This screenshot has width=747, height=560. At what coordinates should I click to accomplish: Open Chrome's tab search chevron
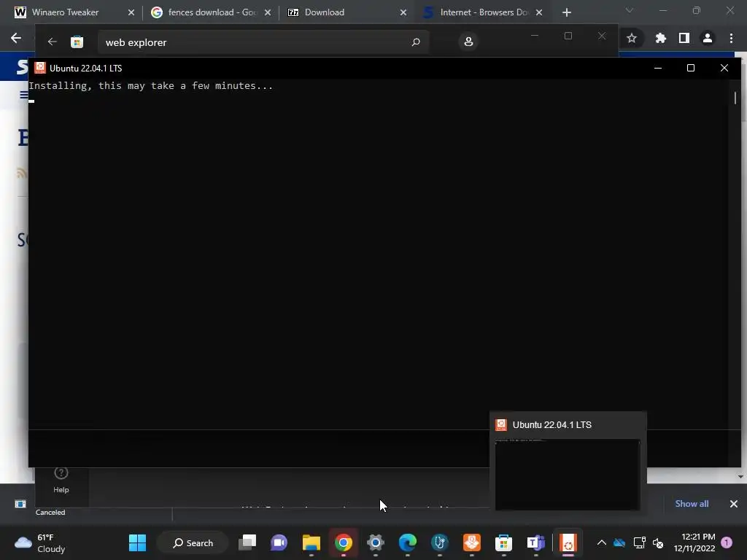point(630,10)
